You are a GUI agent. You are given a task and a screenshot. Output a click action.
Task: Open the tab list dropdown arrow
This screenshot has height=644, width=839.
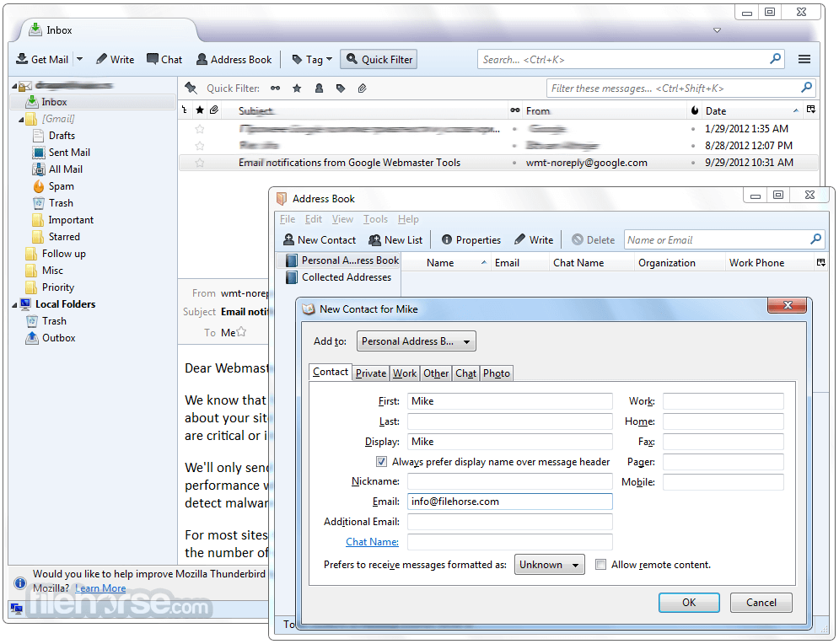(x=717, y=30)
